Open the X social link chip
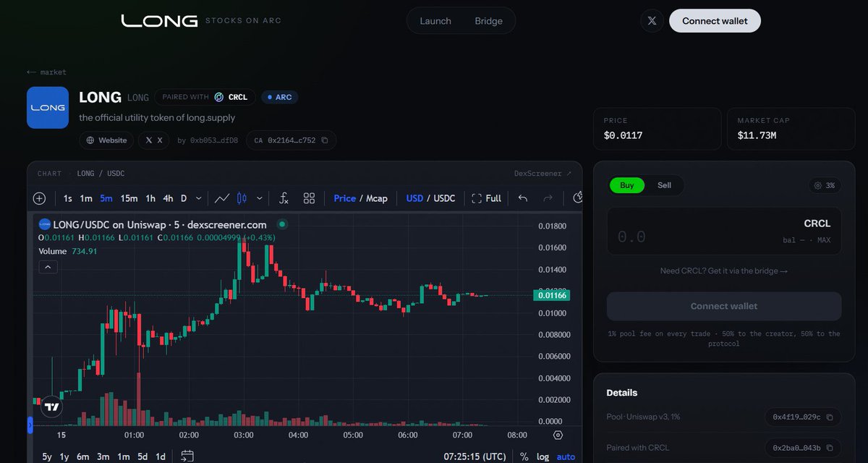 coord(154,140)
